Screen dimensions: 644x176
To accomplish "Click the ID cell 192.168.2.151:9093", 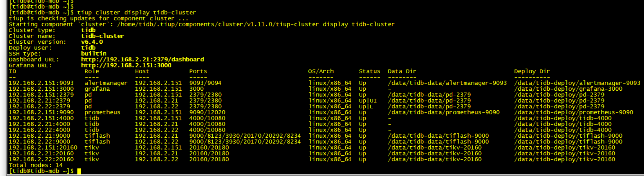I will 41,83.
